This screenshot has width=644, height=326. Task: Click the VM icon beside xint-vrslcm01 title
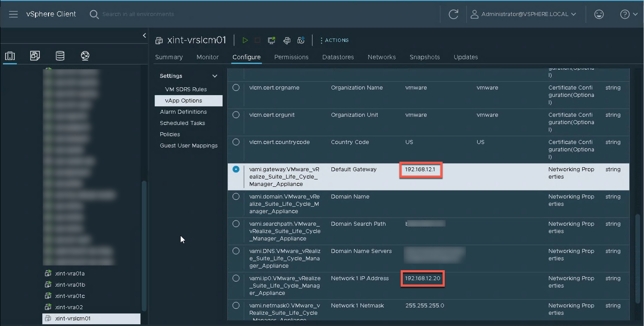[x=159, y=40]
